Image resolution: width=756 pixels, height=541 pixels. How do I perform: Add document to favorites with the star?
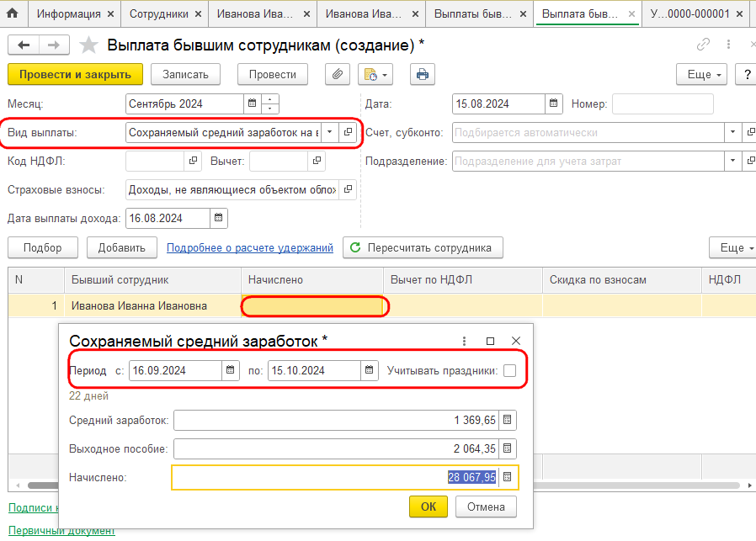tap(88, 45)
